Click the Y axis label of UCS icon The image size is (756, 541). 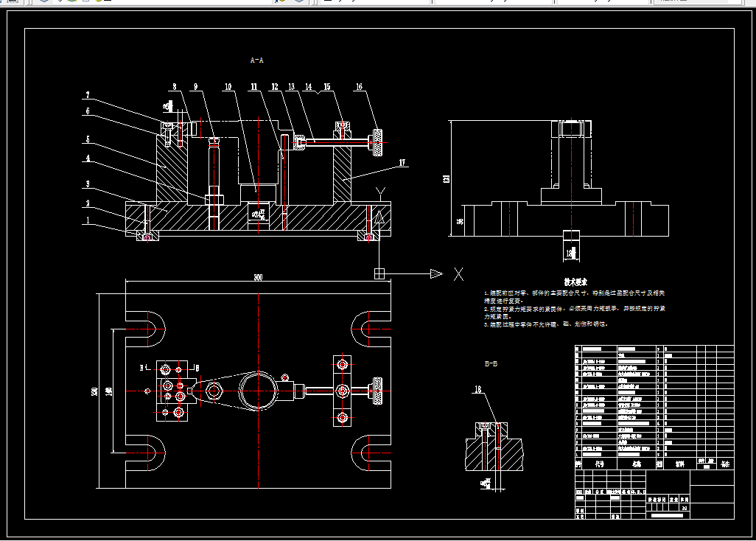point(380,194)
